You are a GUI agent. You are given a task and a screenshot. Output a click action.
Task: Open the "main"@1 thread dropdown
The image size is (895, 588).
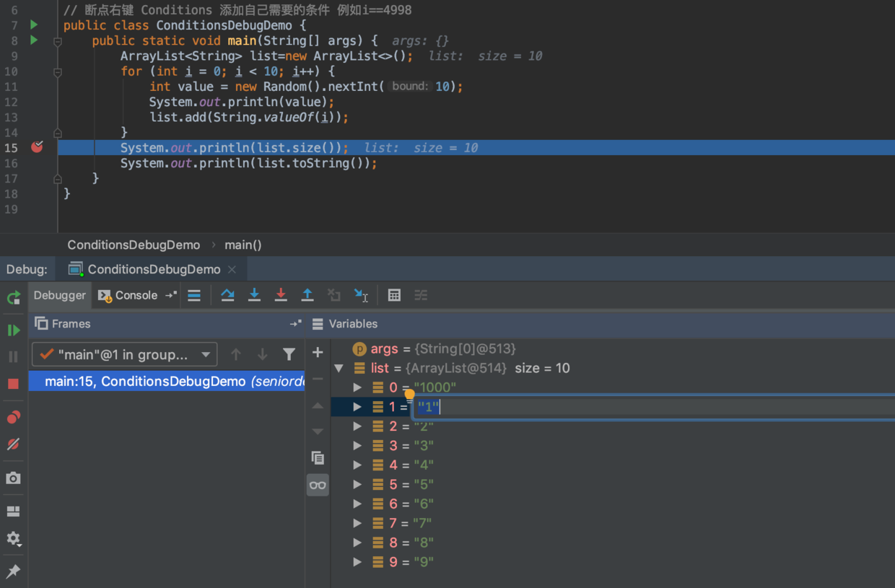125,354
